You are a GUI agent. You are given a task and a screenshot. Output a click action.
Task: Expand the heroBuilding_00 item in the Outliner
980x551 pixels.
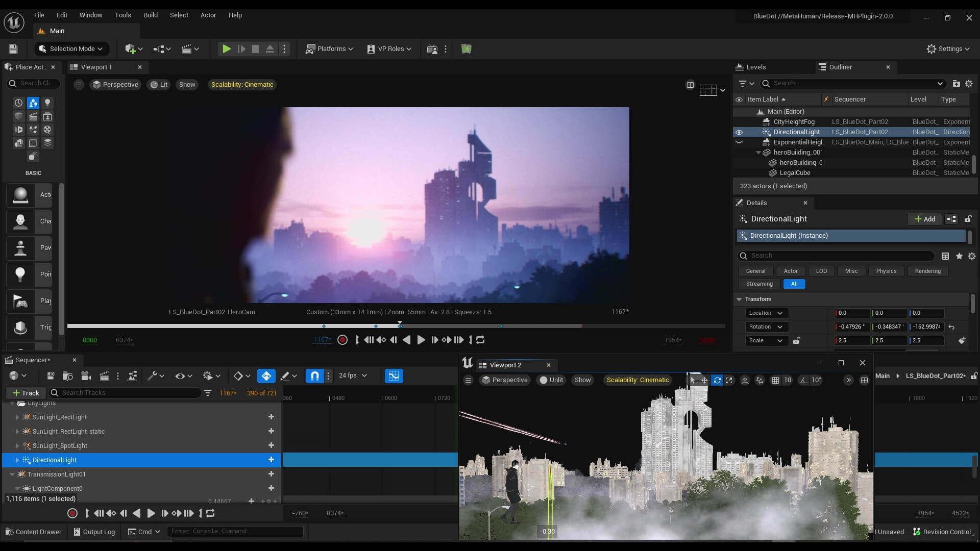(x=758, y=152)
